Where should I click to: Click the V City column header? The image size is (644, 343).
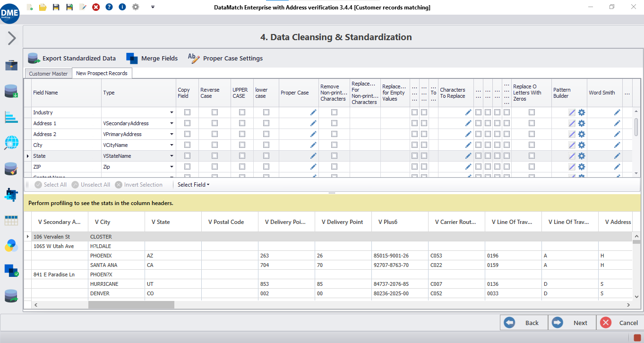116,222
